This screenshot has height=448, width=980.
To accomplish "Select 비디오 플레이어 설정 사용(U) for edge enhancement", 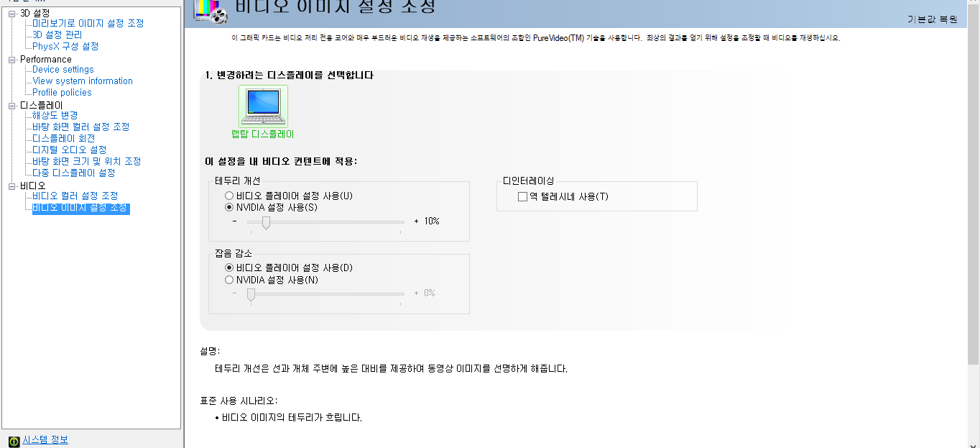I will point(229,196).
